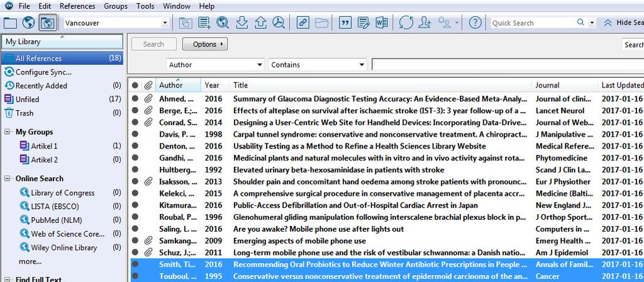Open the Window menu

tap(177, 6)
